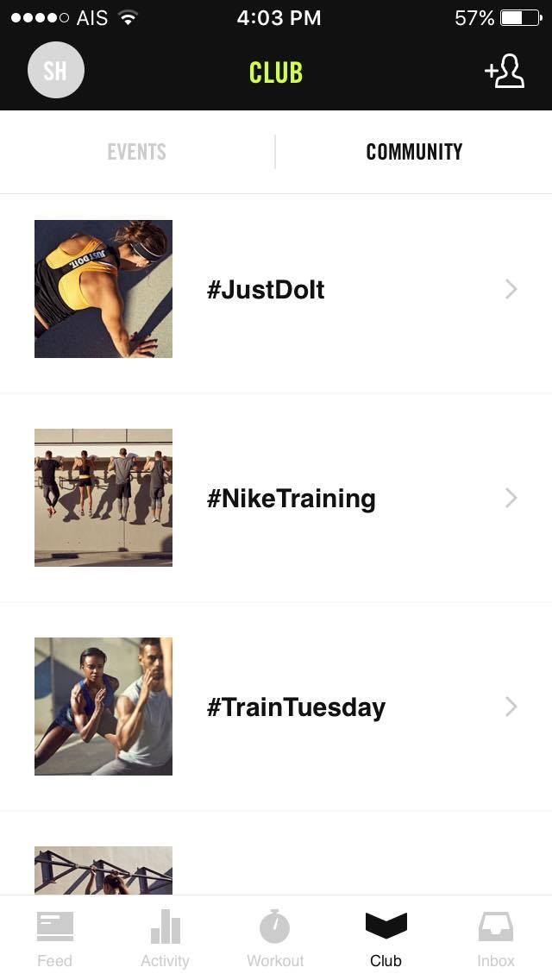Expand #NikeTraining with its chevron arrow
This screenshot has width=552, height=980.
point(511,498)
